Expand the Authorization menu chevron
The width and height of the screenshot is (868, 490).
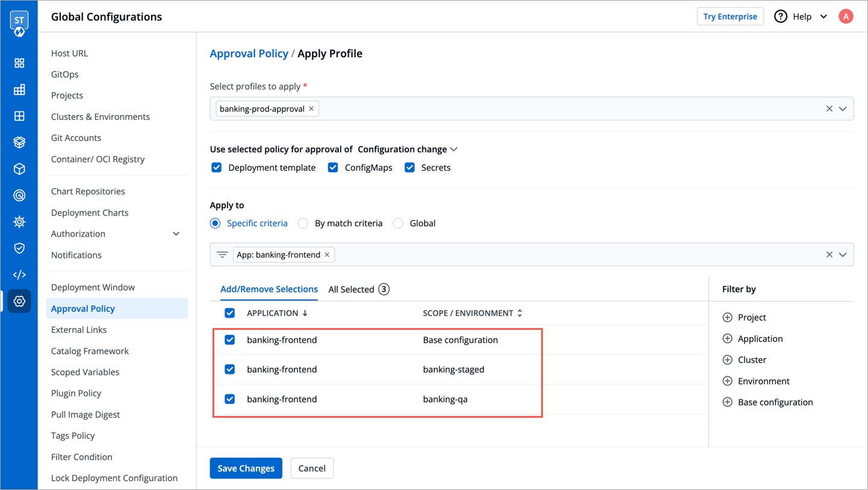176,234
